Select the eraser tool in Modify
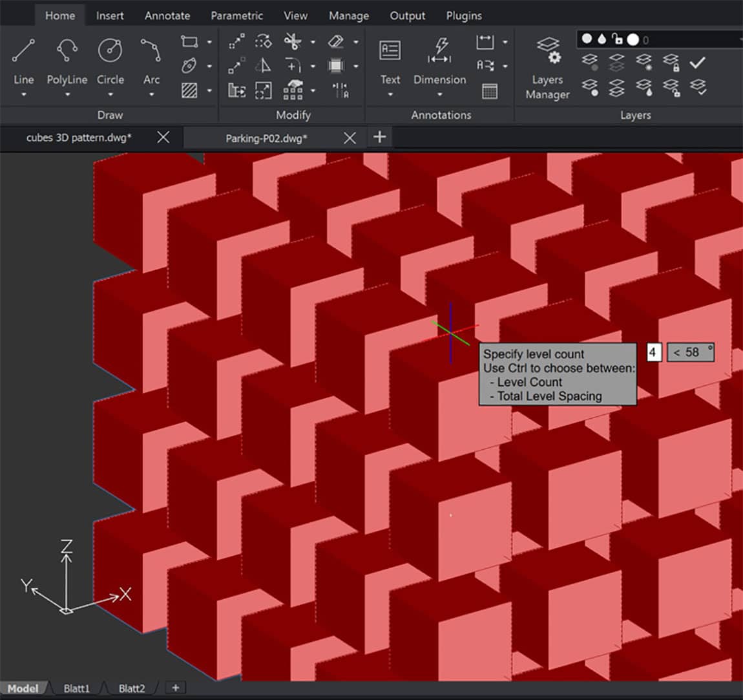Screen dimensions: 743x700 336,42
